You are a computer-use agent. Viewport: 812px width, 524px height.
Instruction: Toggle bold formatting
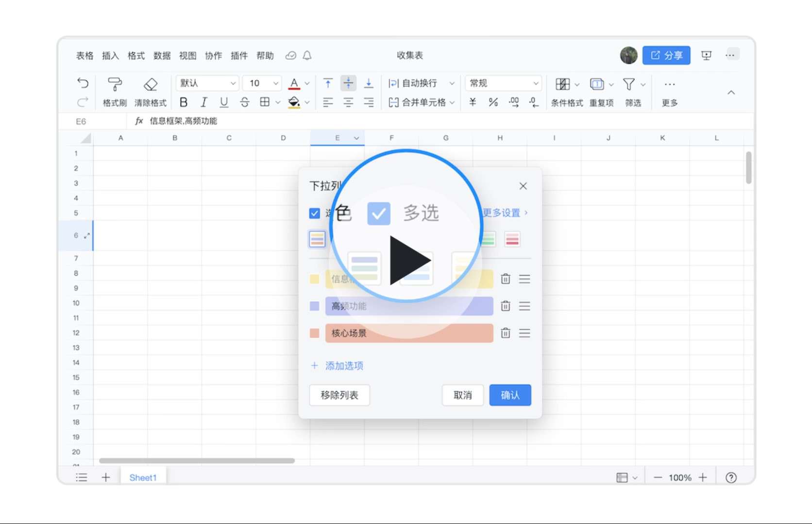pos(184,102)
